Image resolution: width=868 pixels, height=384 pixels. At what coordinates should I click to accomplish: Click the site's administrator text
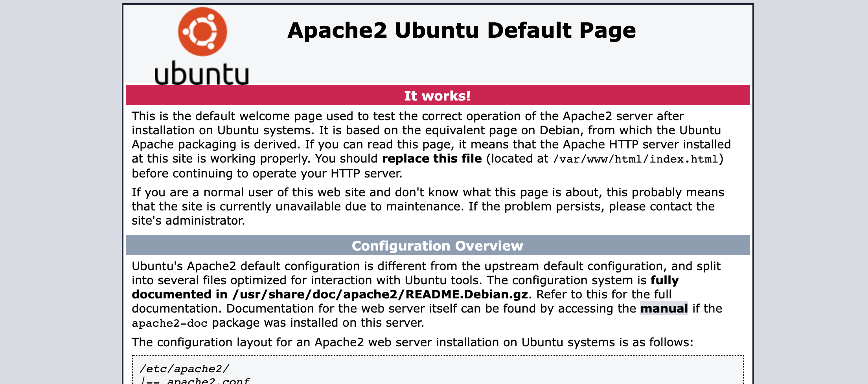(x=188, y=221)
